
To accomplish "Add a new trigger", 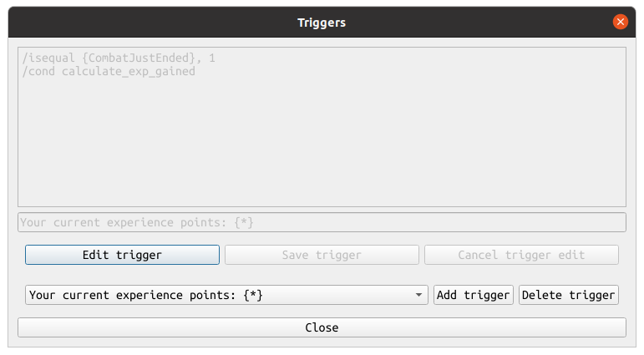I will coord(473,295).
